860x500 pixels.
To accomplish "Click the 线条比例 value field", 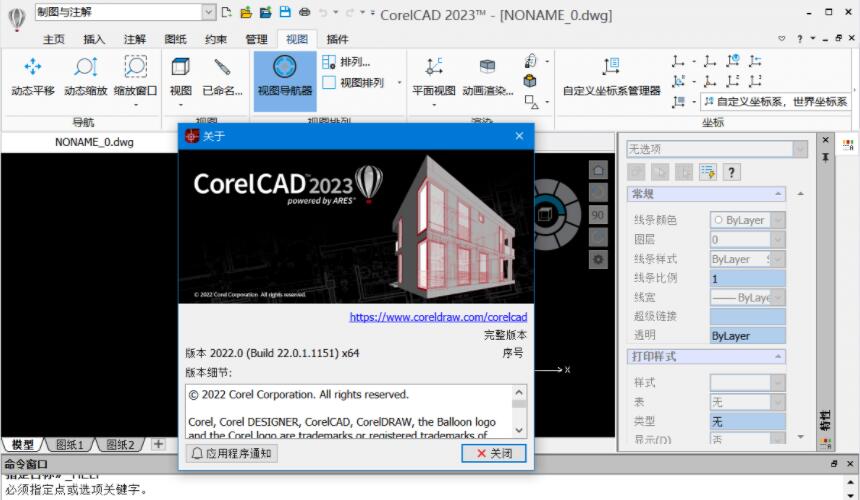I will click(x=748, y=279).
